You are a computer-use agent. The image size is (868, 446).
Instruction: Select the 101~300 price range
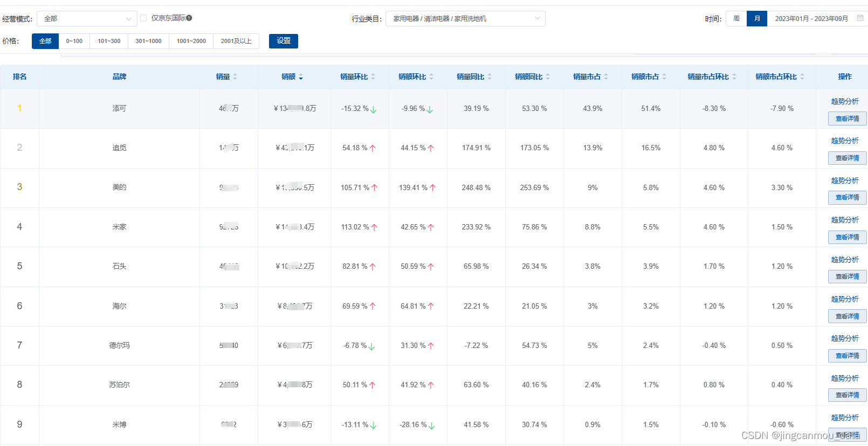[109, 41]
